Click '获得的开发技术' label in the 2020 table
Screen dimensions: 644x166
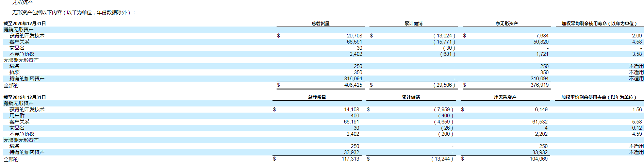(27, 36)
